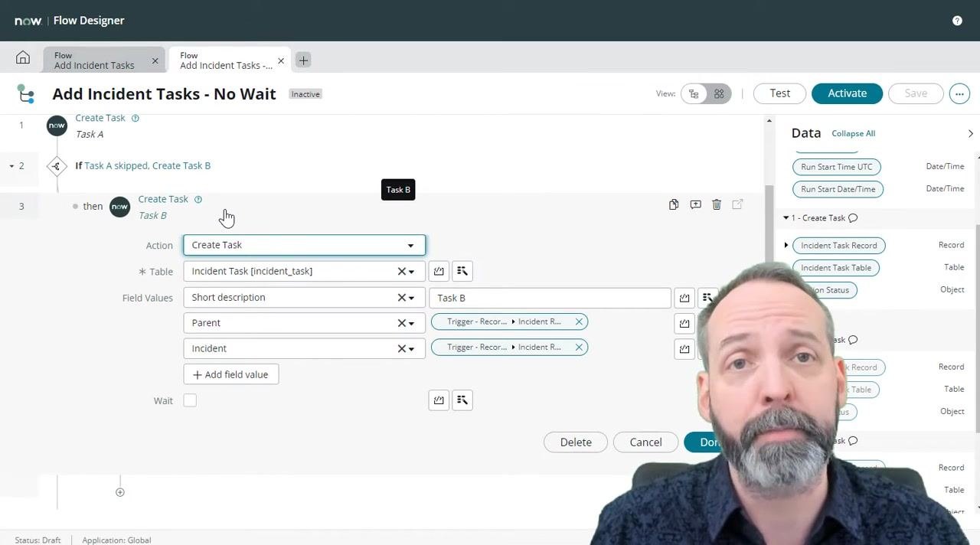980x545 pixels.
Task: Add annotation comment icon in step 3
Action: pyautogui.click(x=695, y=204)
